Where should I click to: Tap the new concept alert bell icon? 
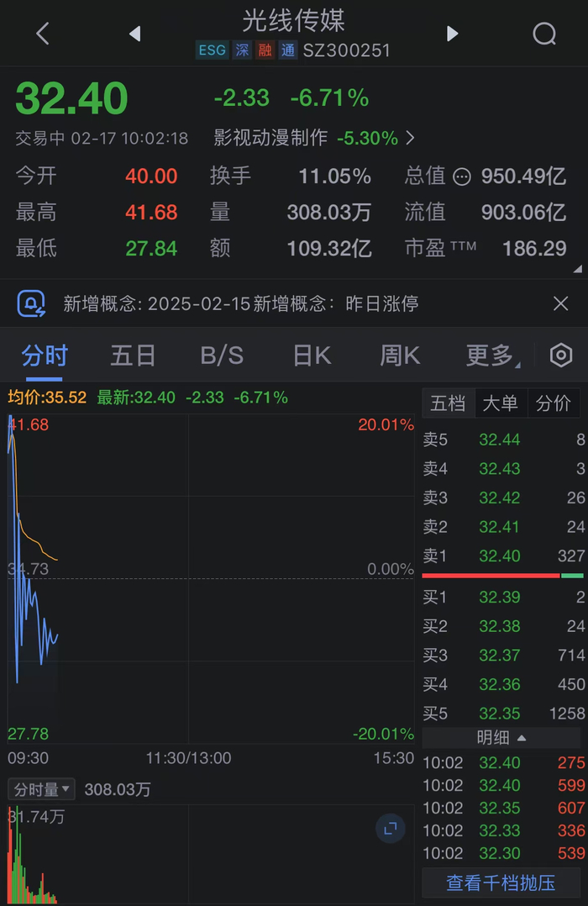click(32, 303)
